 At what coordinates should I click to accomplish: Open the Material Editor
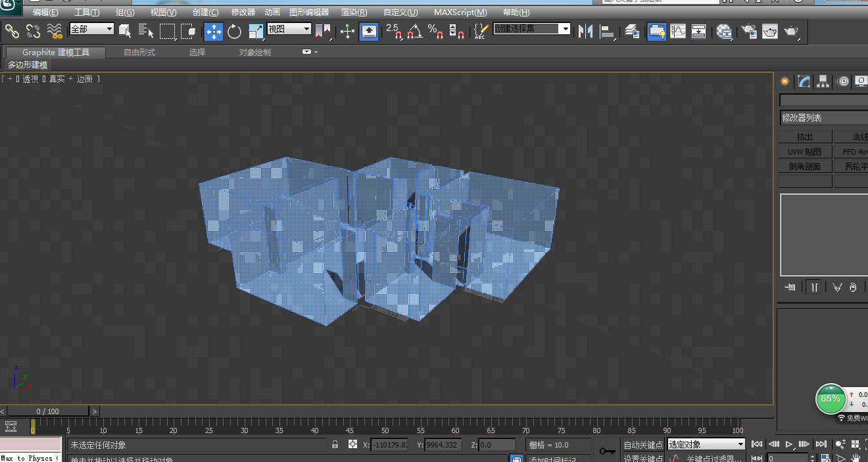tap(725, 30)
